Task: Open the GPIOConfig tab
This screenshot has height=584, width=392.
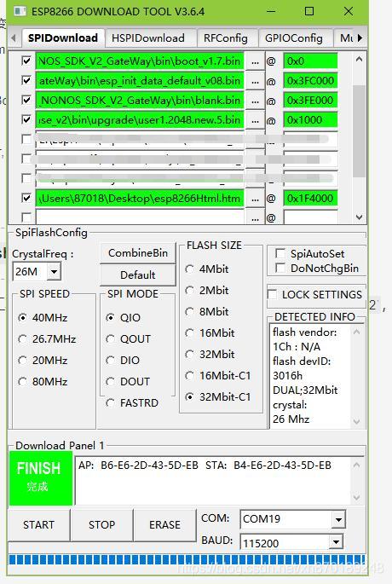Action: pos(294,38)
